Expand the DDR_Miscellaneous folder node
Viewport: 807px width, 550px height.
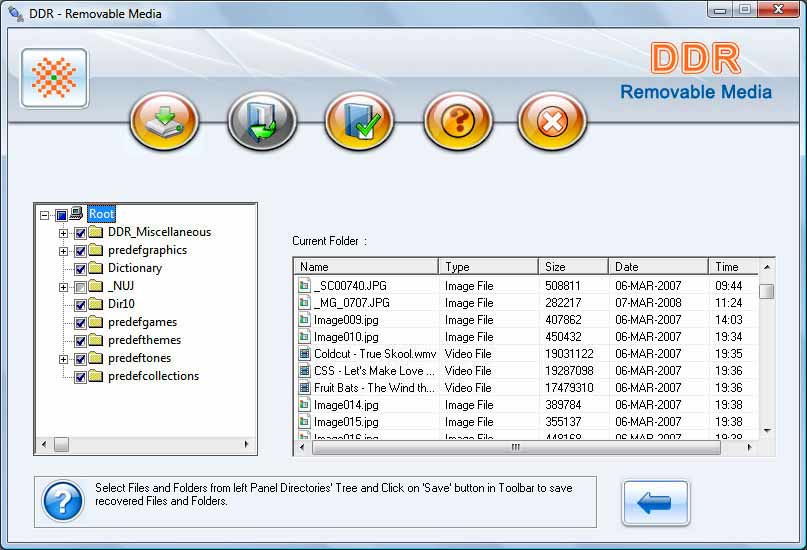[63, 233]
